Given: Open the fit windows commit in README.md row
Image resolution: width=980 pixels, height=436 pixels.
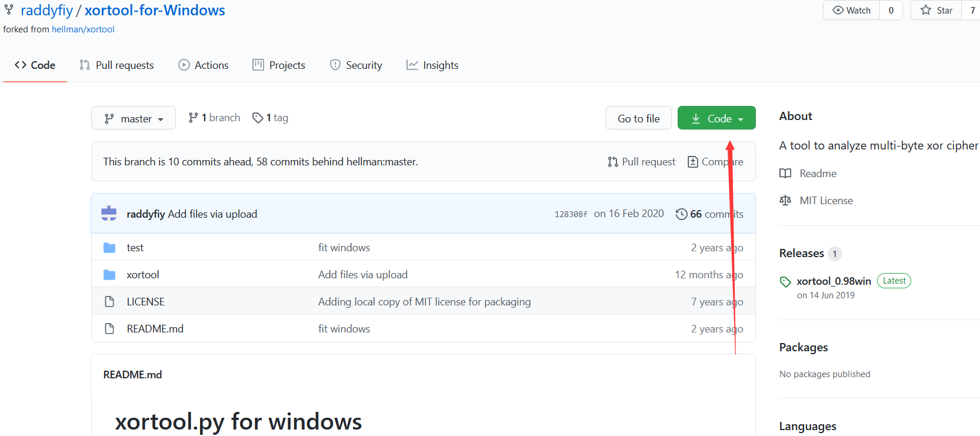Looking at the screenshot, I should pyautogui.click(x=344, y=329).
